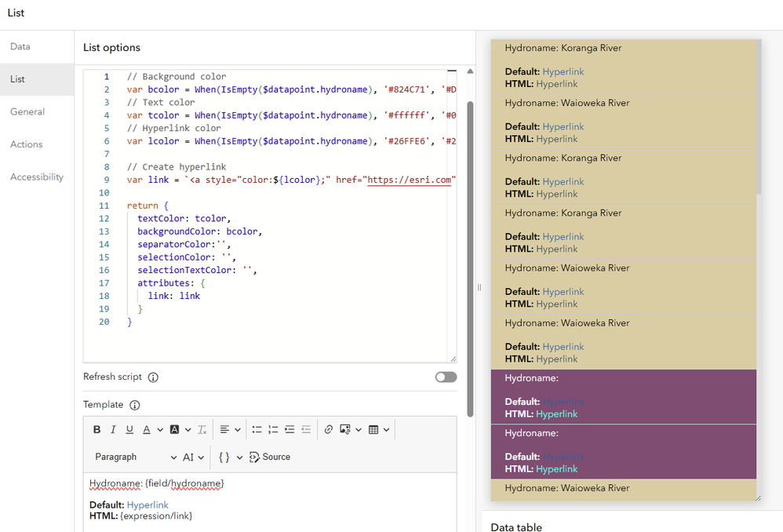Increase indent in the template editor

tap(290, 429)
